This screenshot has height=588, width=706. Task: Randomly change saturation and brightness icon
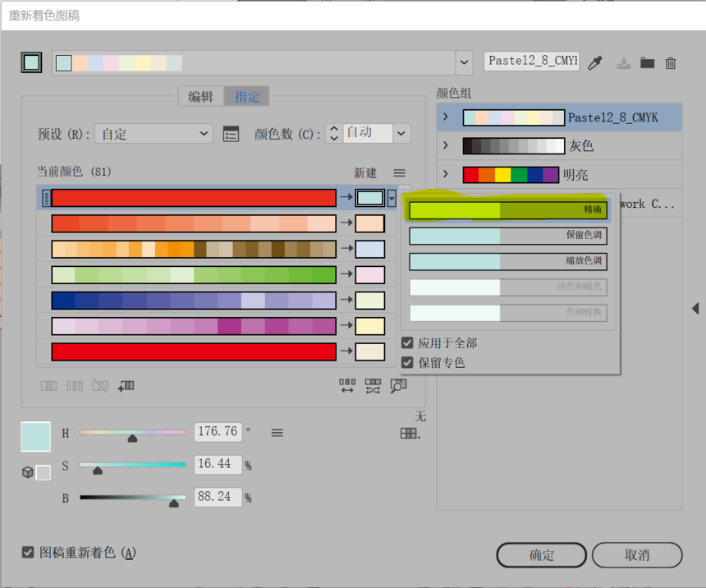pos(373,386)
